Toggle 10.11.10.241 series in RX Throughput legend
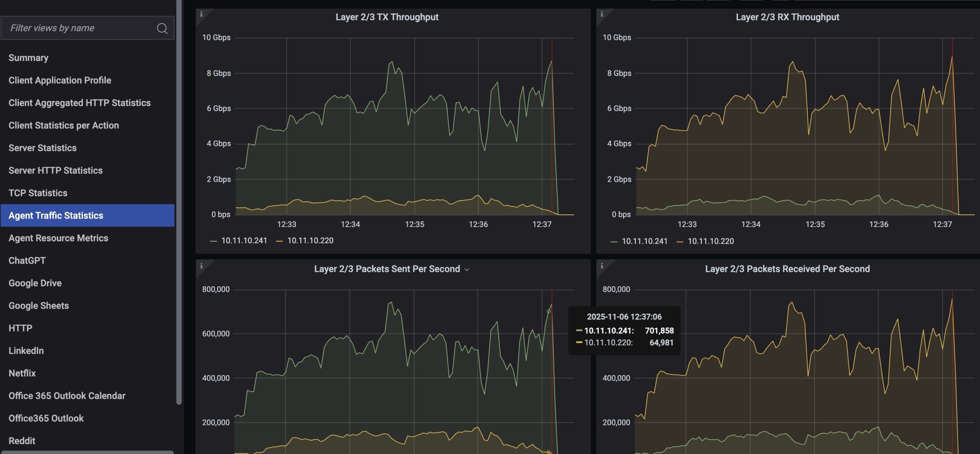Screen dimensions: 980x454 click(644, 241)
